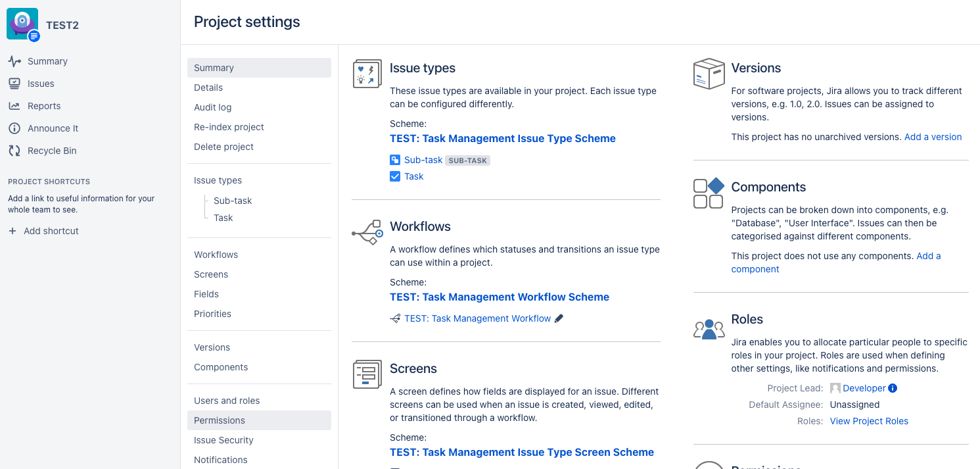This screenshot has width=980, height=469.
Task: Click the Announce It info icon
Action: pos(14,128)
